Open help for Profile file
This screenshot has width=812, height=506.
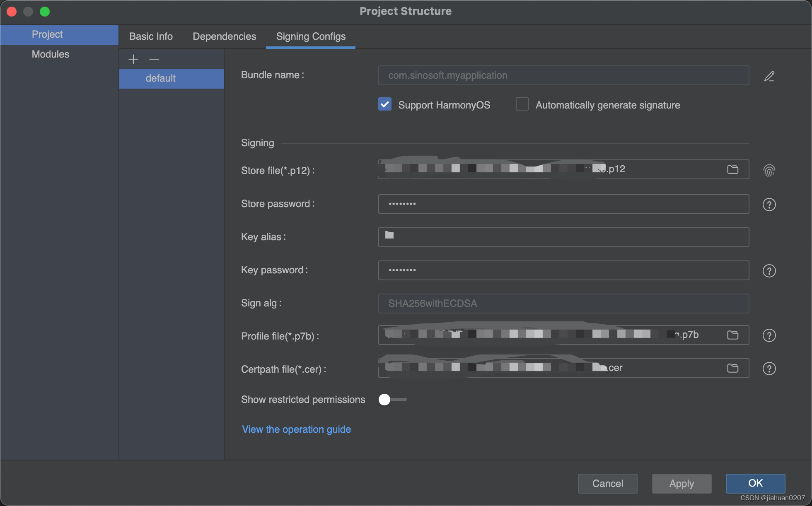[769, 335]
